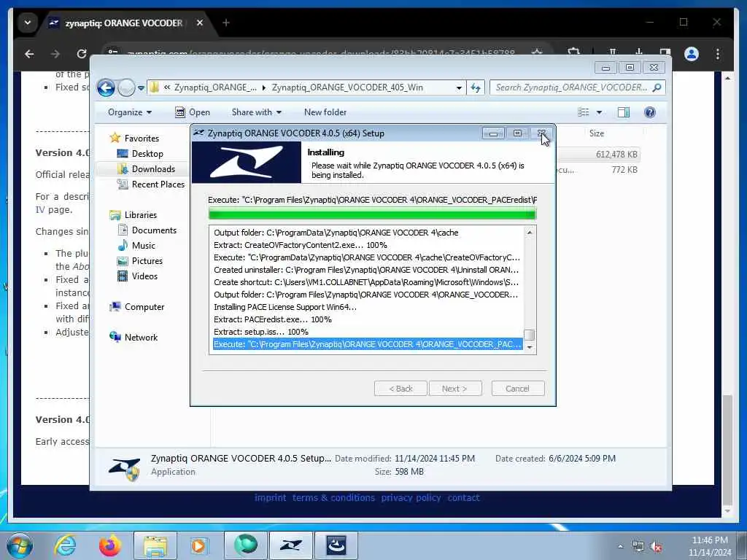Open the terms & conditions footer link
This screenshot has width=747, height=560.
[333, 497]
